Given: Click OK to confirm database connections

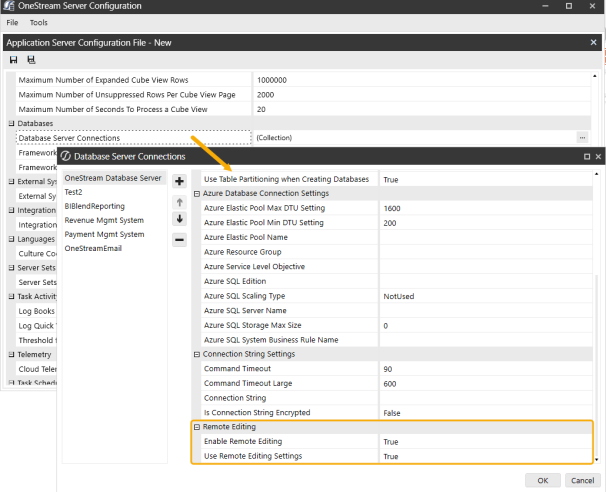Looking at the screenshot, I should [x=543, y=480].
